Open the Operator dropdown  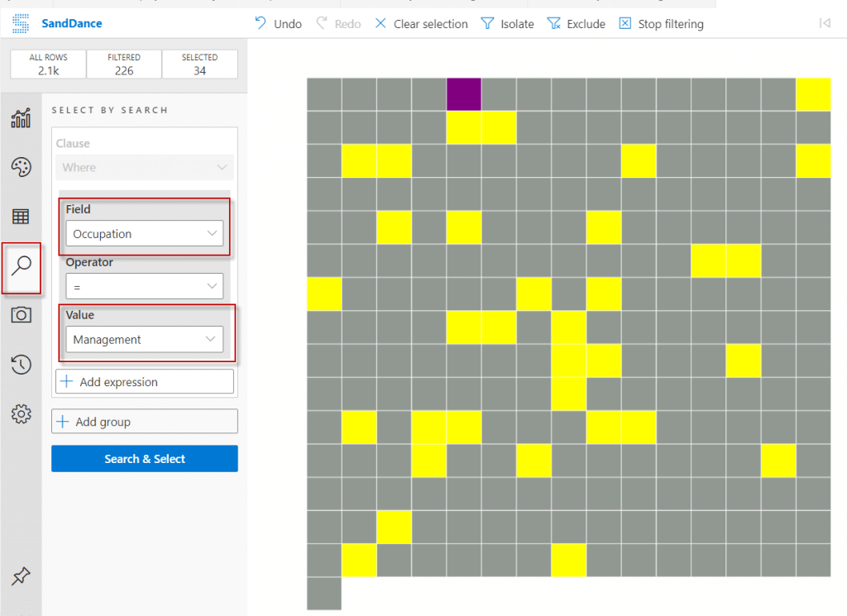point(144,287)
